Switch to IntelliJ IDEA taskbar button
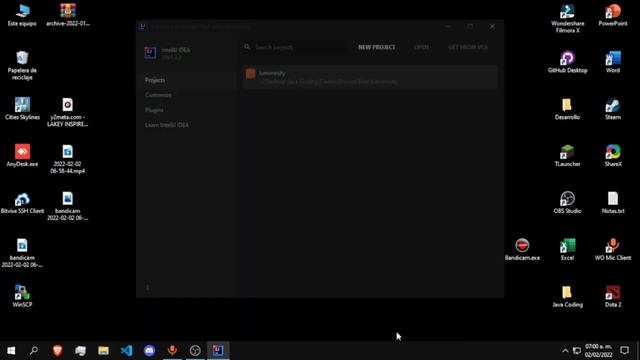Image resolution: width=640 pixels, height=360 pixels. (218, 351)
